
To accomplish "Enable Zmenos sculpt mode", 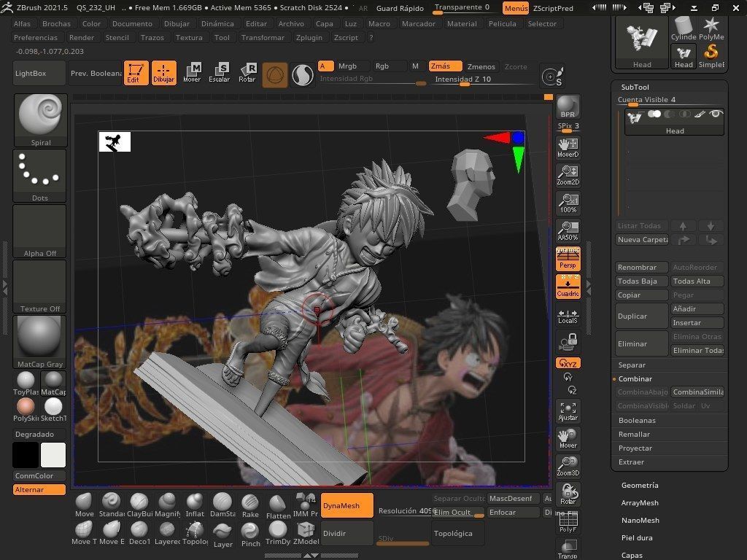I will click(481, 66).
